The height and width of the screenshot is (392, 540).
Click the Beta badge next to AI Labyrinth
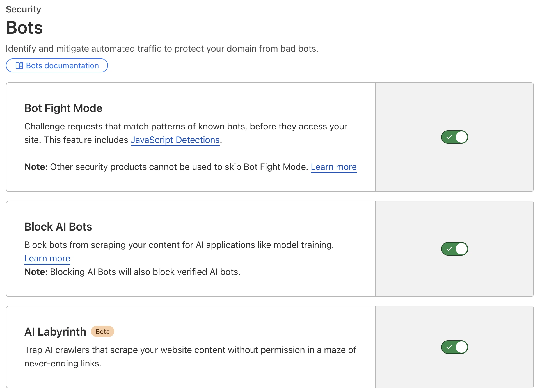(102, 331)
